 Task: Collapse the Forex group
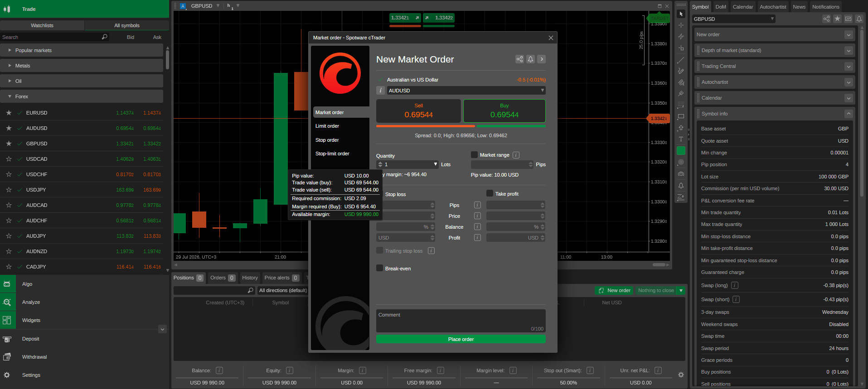[x=82, y=96]
